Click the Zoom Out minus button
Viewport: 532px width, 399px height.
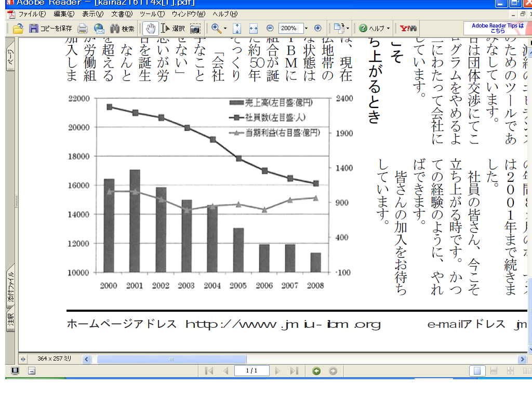click(x=270, y=29)
